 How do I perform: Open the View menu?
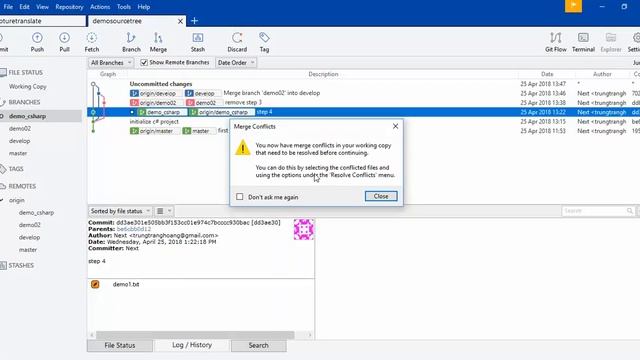pos(42,7)
